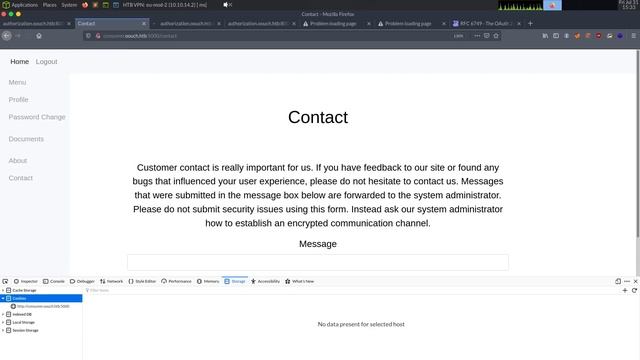Click the tracking protection shield icon

coord(88,36)
